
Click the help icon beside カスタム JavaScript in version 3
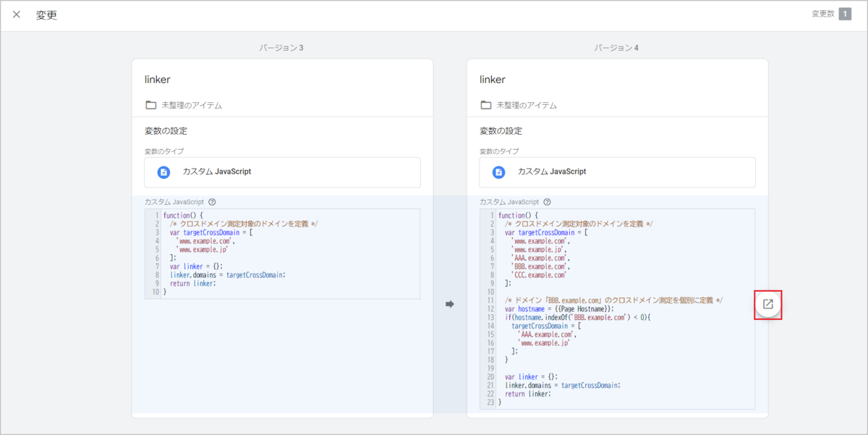212,203
